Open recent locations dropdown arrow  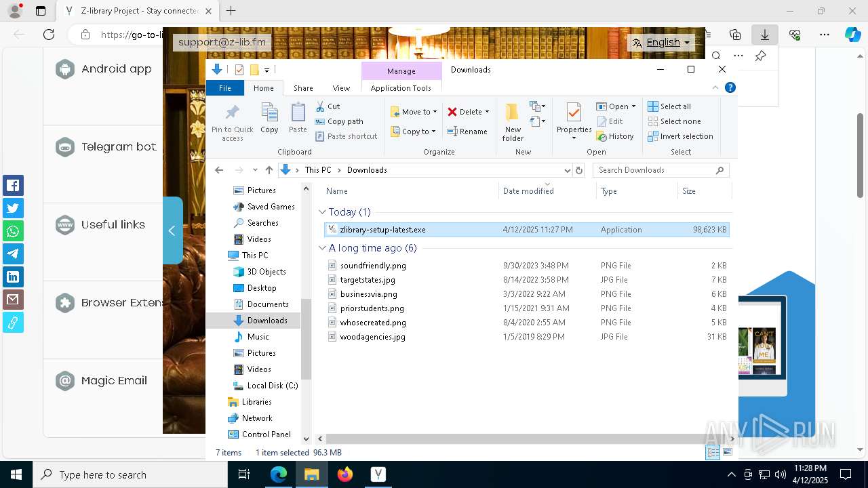255,170
